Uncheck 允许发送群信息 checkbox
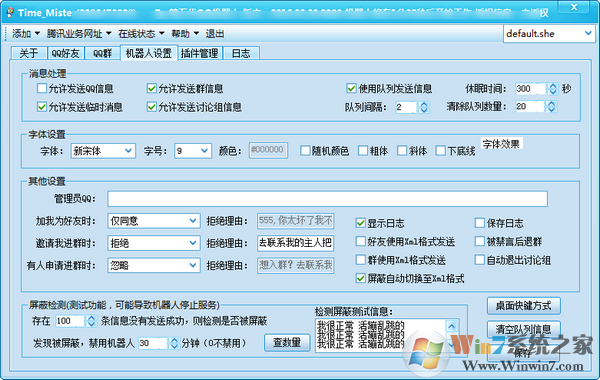Viewport: 600px width, 380px height. [152, 88]
